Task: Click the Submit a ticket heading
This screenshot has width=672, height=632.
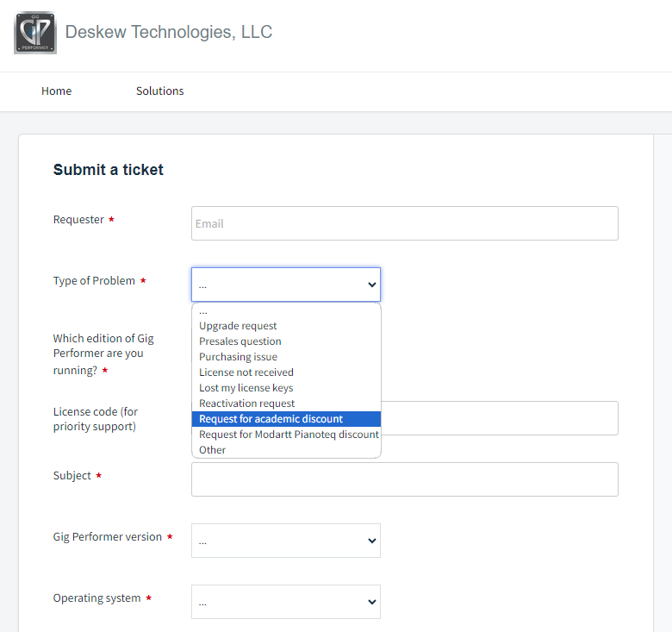Action: pyautogui.click(x=108, y=170)
